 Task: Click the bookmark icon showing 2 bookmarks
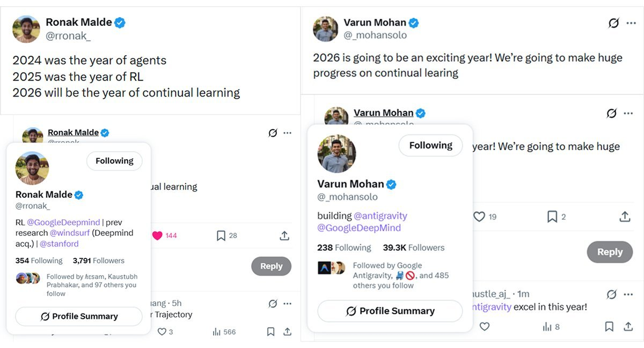tap(552, 217)
